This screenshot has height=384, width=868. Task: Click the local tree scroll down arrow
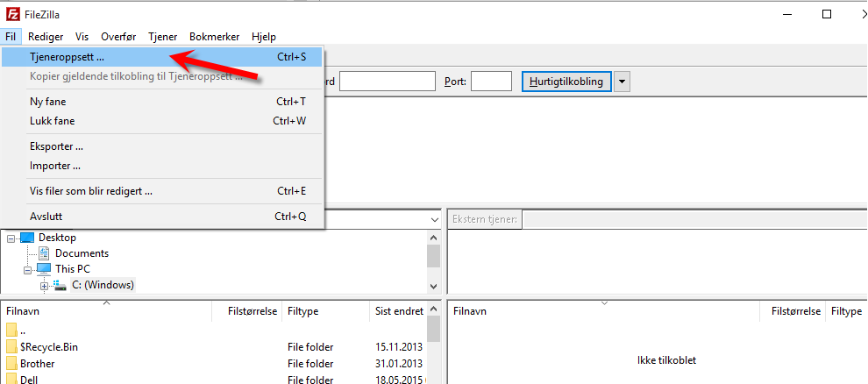click(434, 286)
